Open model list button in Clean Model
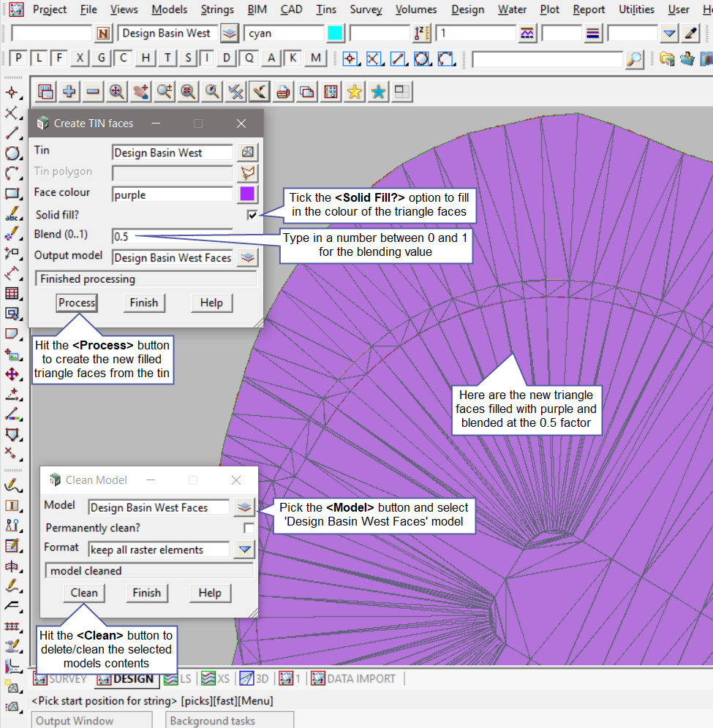713x728 pixels. click(x=244, y=507)
